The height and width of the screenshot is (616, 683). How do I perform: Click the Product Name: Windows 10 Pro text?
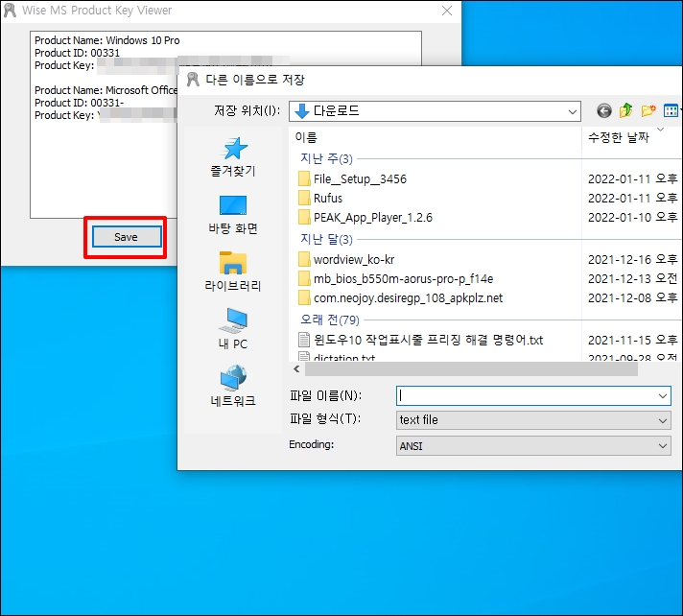click(x=107, y=40)
